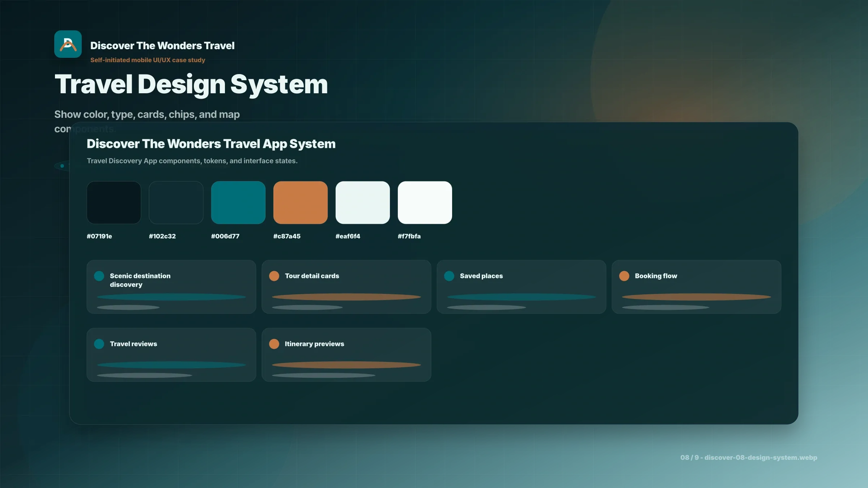Click the #c87a45 hex label

(x=287, y=236)
